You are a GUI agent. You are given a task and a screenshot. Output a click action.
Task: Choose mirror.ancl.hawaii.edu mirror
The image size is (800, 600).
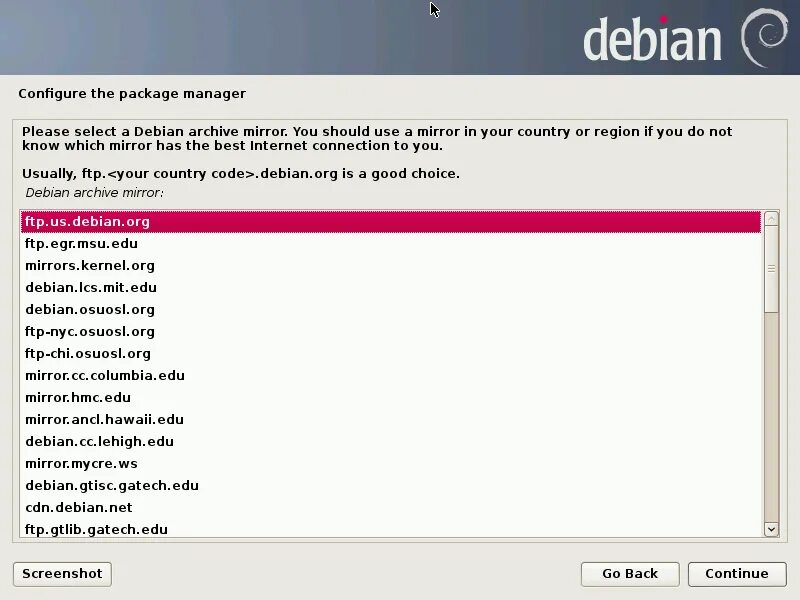coord(391,419)
